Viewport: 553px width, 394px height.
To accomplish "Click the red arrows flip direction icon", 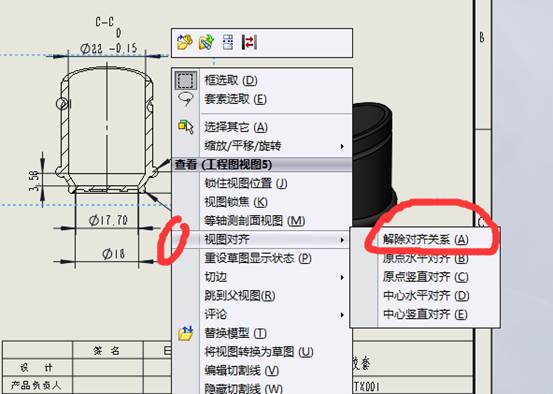I will click(x=249, y=42).
